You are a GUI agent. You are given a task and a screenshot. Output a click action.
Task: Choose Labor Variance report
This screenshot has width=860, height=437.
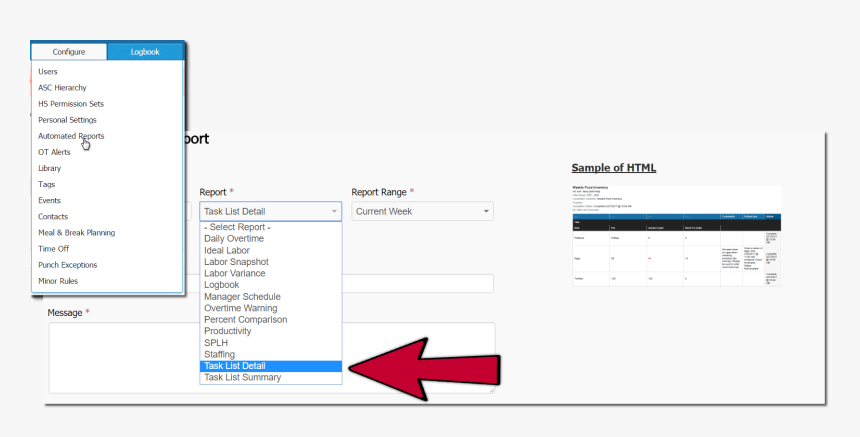click(270, 273)
